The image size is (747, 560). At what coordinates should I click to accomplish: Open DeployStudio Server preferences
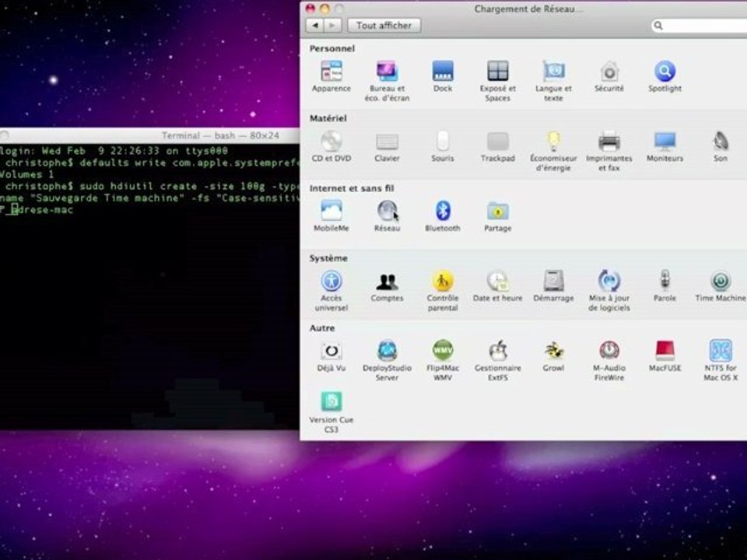pyautogui.click(x=387, y=360)
